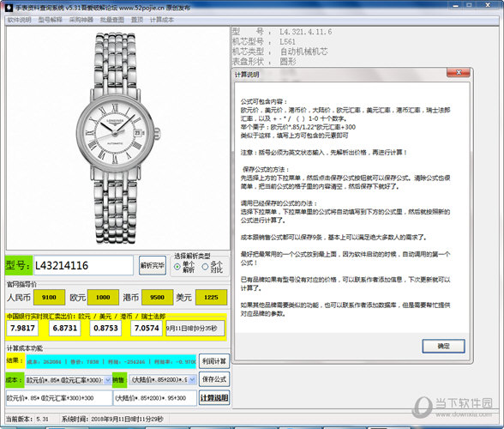The width and height of the screenshot is (504, 429).
Task: Open the 计算成本 menu
Action: pyautogui.click(x=162, y=20)
